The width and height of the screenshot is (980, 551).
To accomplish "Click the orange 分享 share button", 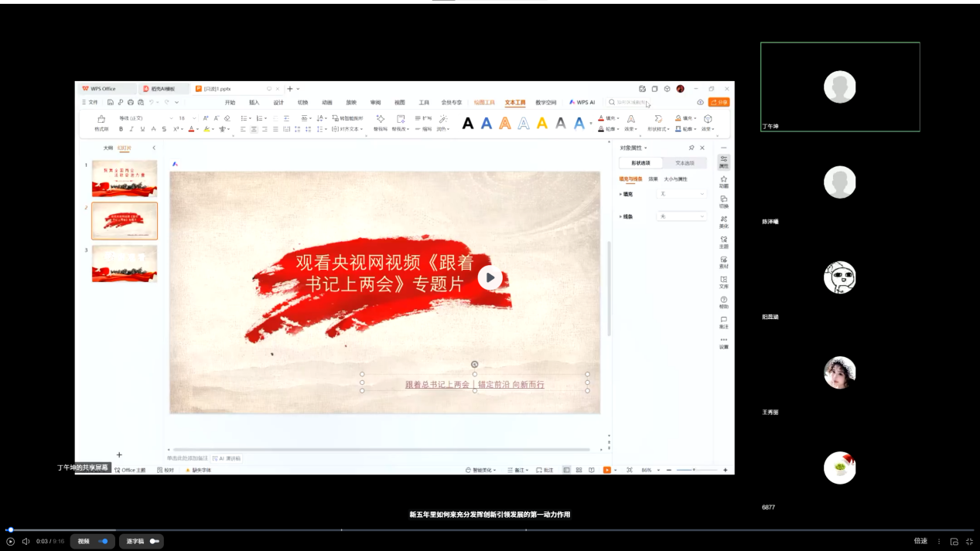I will coord(719,102).
